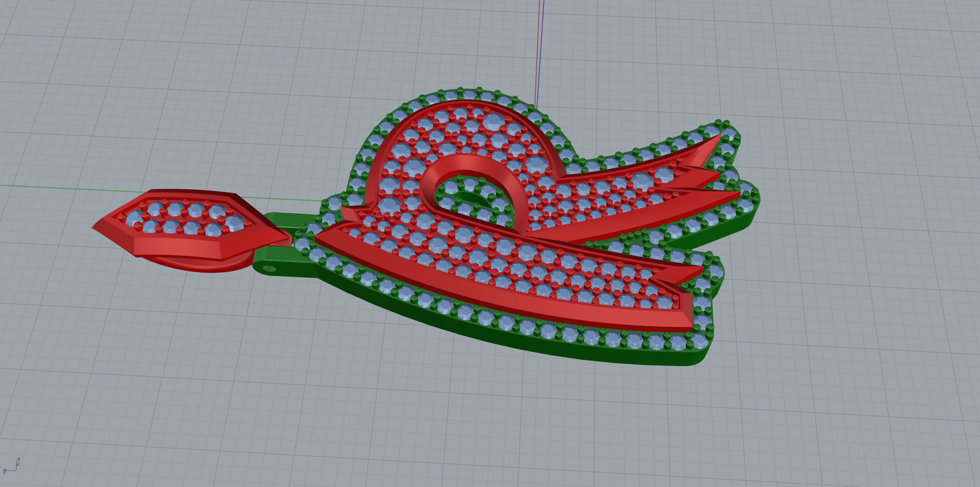Viewport: 980px width, 487px height.
Task: Click the world axes icon in viewport corner
Action: tap(11, 465)
